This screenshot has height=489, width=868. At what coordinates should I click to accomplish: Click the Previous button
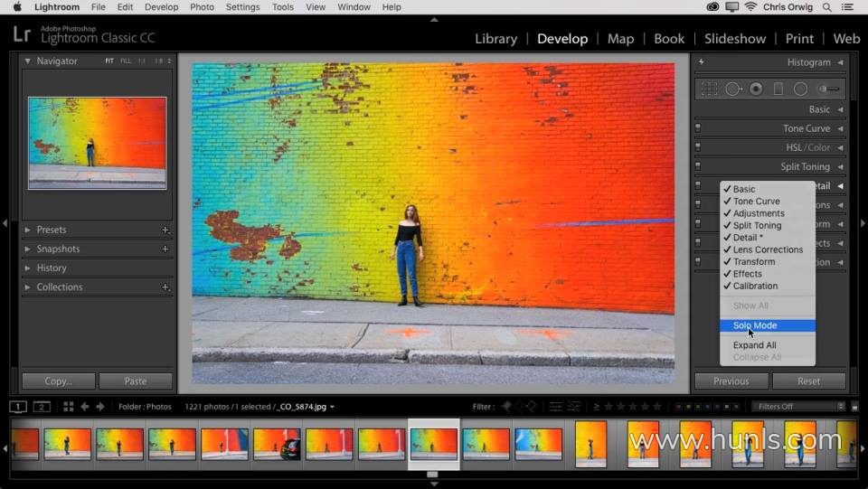pyautogui.click(x=731, y=381)
